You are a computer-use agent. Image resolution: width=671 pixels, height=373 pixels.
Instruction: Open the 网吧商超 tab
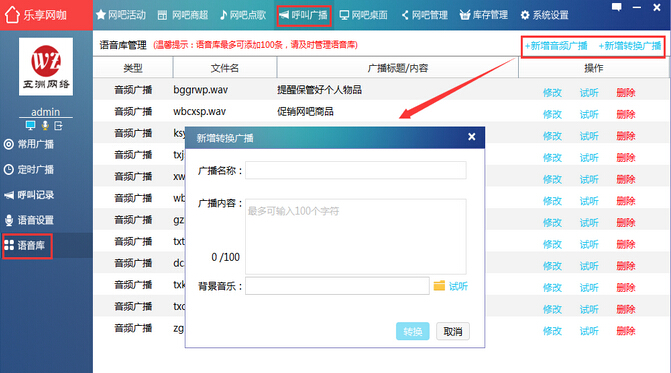(183, 15)
